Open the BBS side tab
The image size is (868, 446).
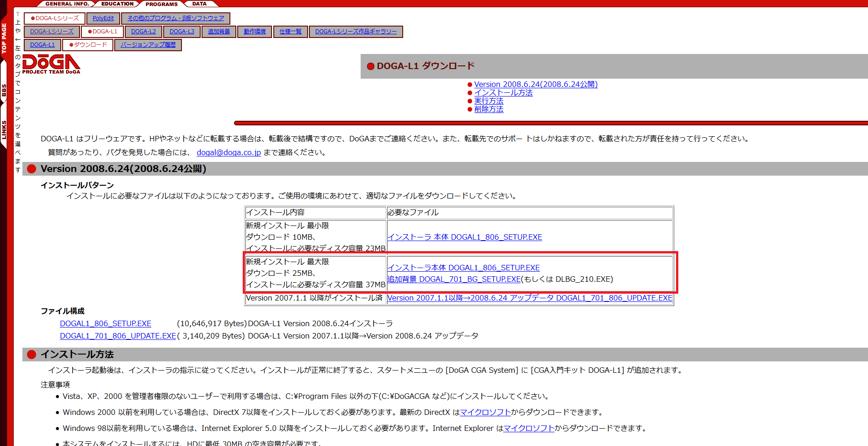click(4, 90)
